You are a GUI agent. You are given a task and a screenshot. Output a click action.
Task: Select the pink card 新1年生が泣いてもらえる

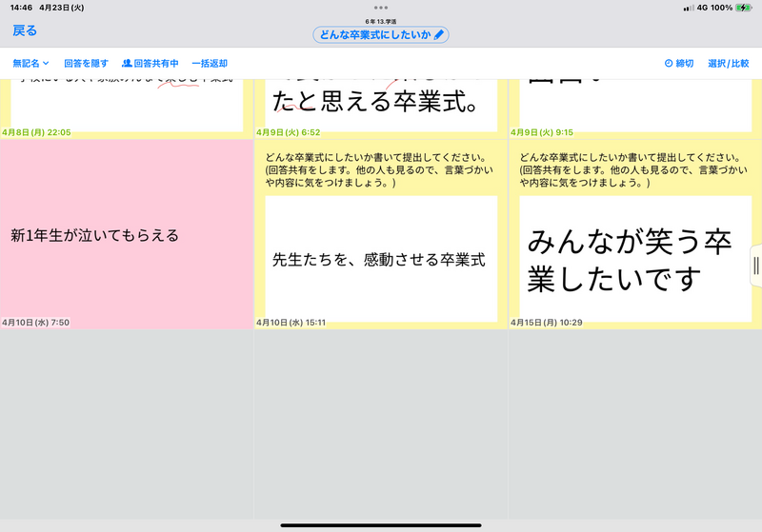pyautogui.click(x=127, y=234)
